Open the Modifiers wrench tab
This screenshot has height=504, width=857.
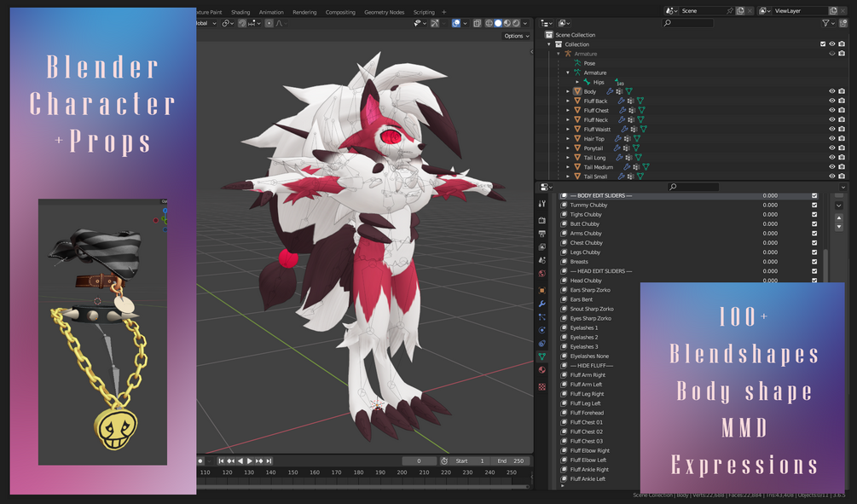(x=541, y=304)
